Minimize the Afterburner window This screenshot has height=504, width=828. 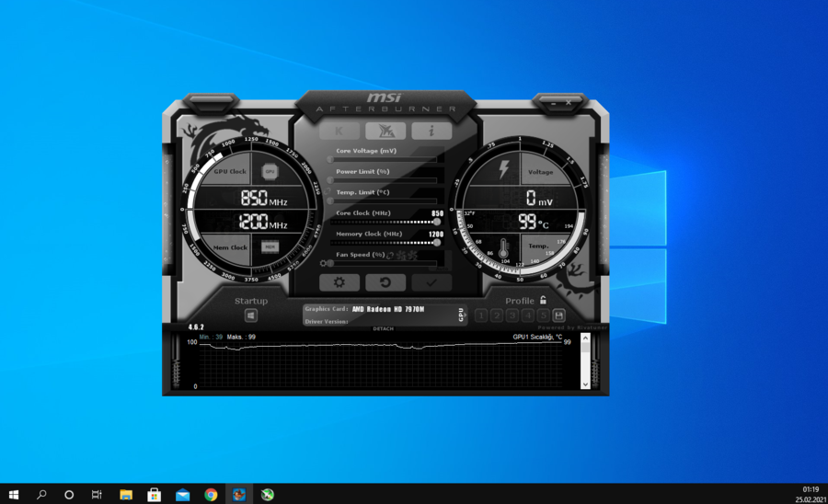pyautogui.click(x=553, y=103)
